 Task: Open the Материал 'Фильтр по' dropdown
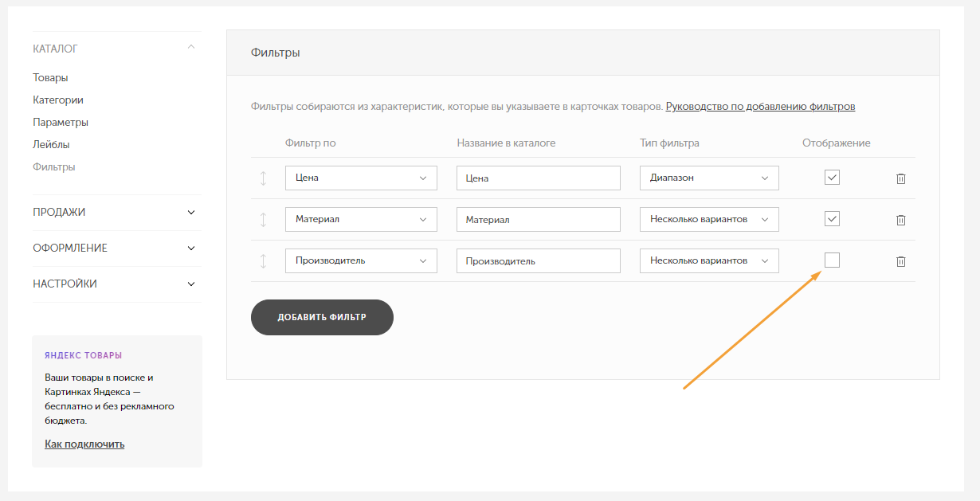361,219
